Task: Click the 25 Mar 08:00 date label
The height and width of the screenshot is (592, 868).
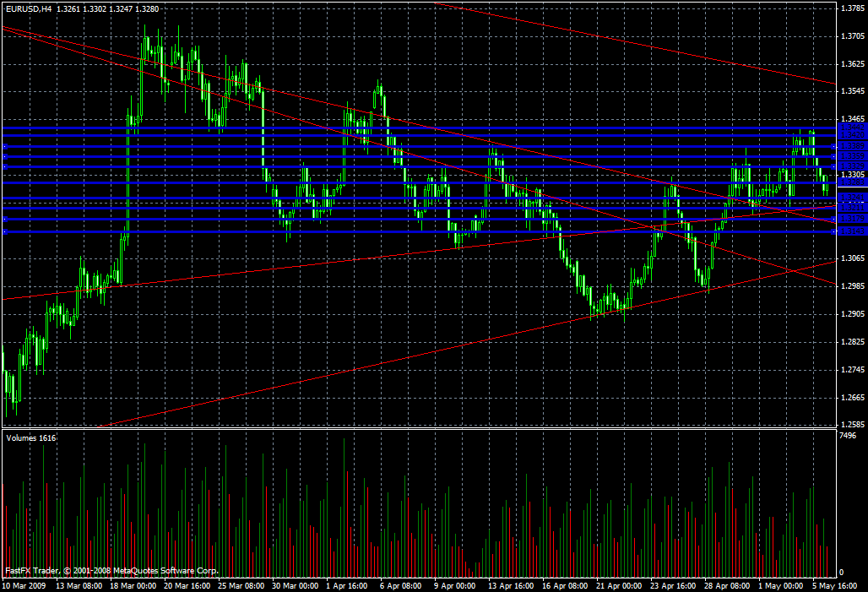Action: (241, 586)
